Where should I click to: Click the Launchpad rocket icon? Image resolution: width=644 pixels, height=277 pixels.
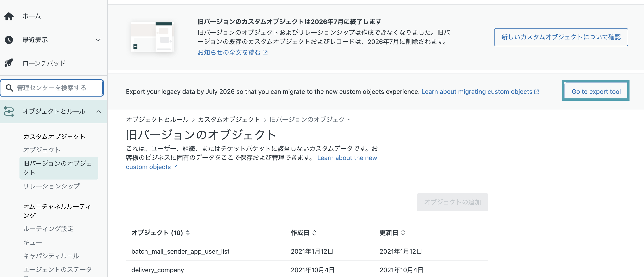tap(9, 63)
